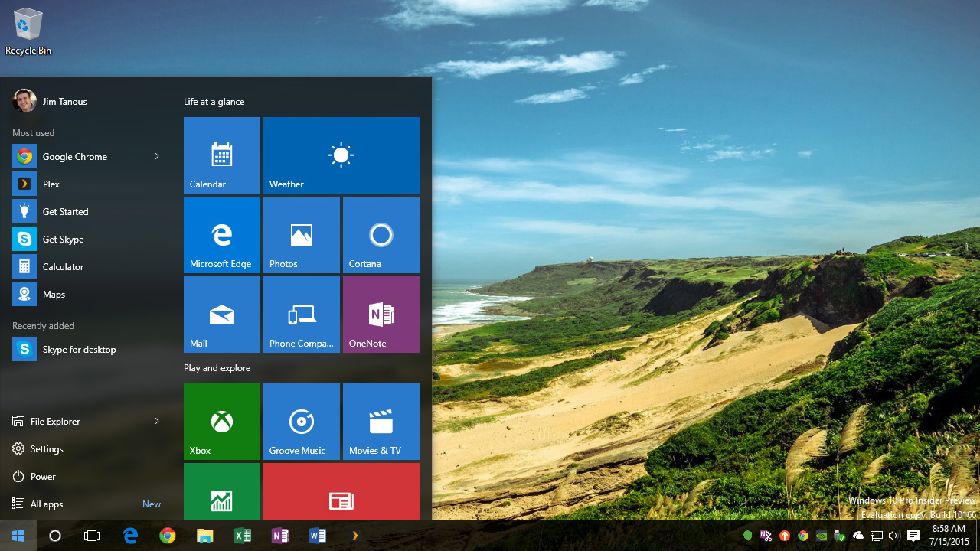Open the Cortana tile
Image resolution: width=980 pixels, height=551 pixels.
(x=381, y=235)
